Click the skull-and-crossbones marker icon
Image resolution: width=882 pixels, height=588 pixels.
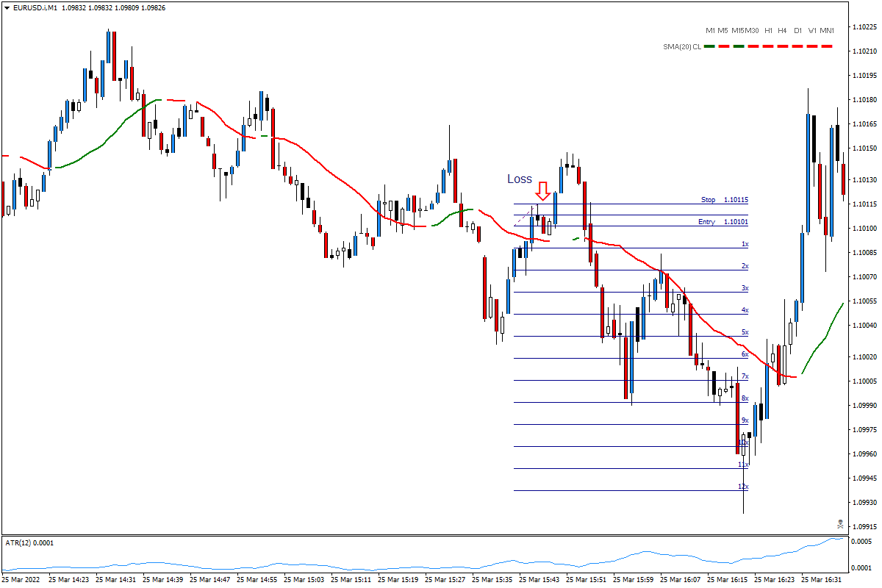coord(839,523)
